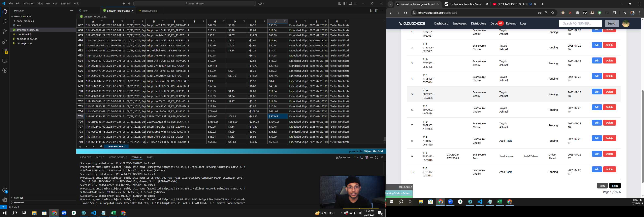Open the Run and Debug view in VS Code
The width and height of the screenshot is (644, 217).
coord(5,41)
